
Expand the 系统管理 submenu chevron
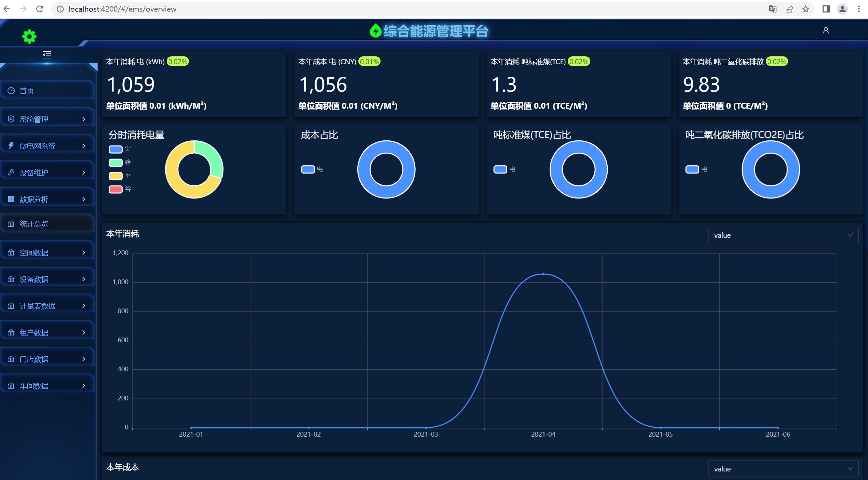click(x=84, y=119)
